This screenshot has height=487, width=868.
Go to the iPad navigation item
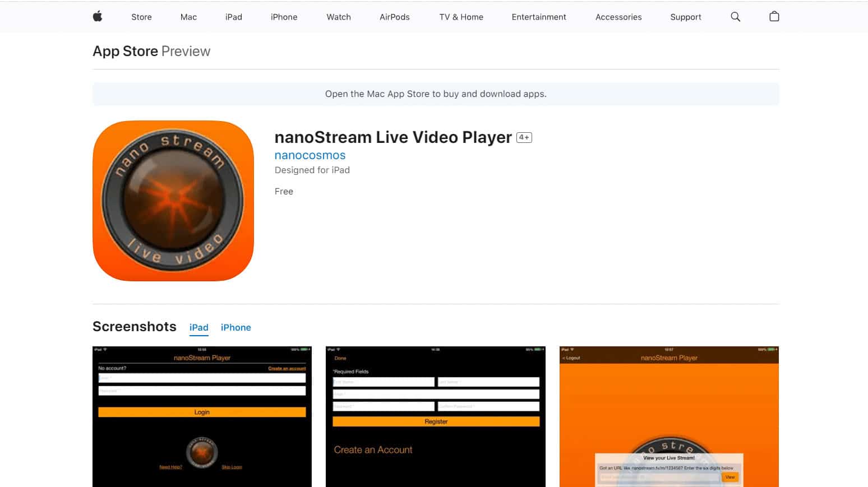pos(233,17)
